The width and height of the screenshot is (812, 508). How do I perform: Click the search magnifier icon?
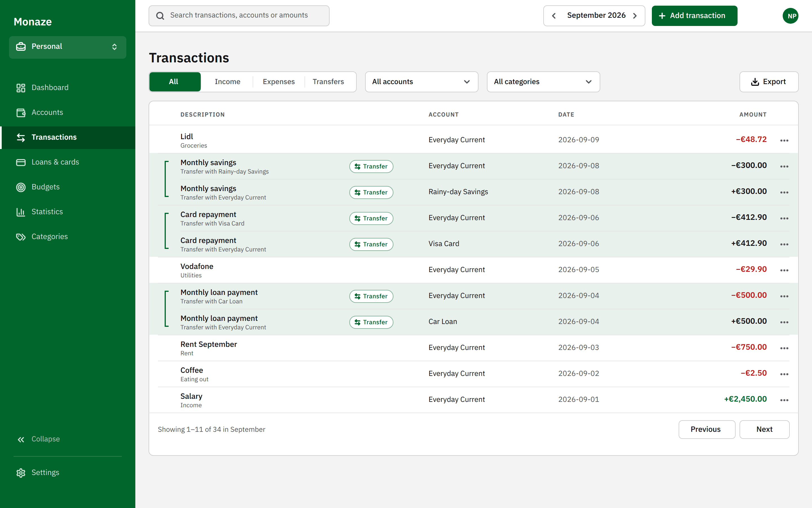point(160,16)
